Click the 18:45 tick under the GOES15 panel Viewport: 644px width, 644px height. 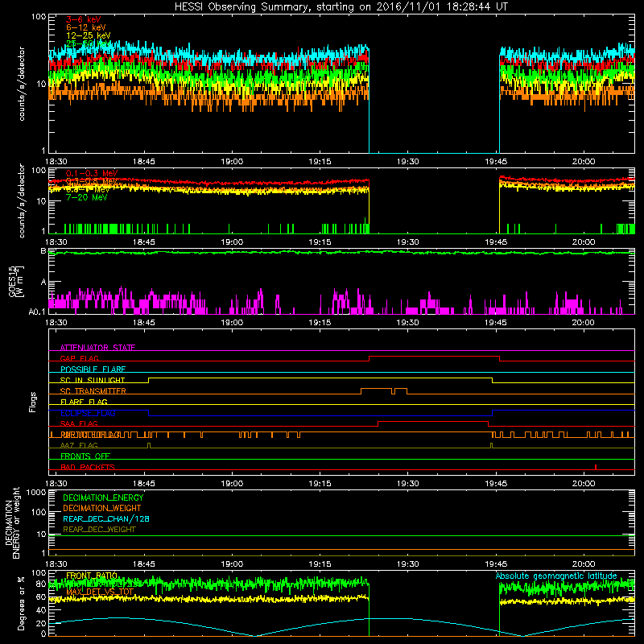144,323
